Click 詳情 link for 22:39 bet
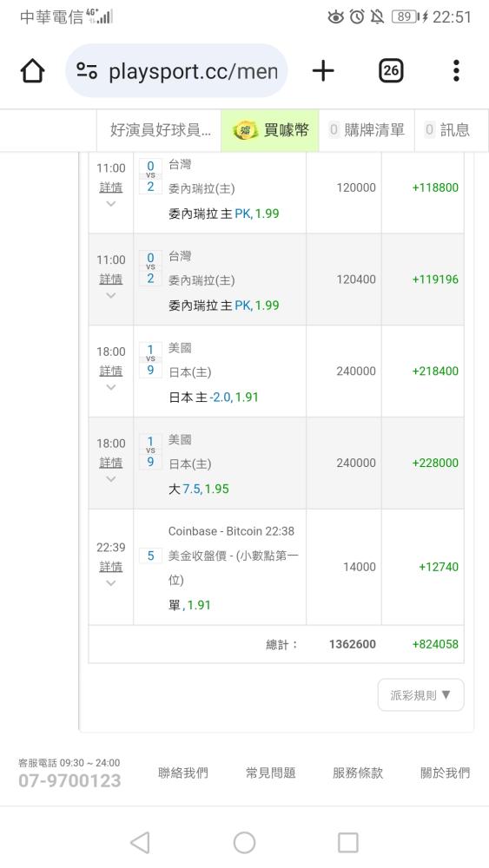Image resolution: width=489 pixels, height=868 pixels. coord(111,566)
